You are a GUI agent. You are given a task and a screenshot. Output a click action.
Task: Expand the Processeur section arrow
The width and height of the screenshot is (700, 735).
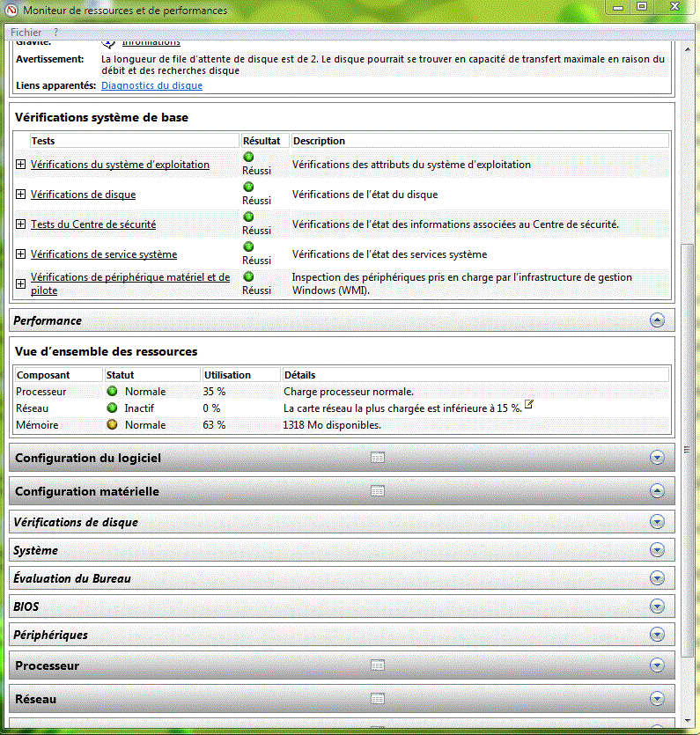click(x=657, y=665)
